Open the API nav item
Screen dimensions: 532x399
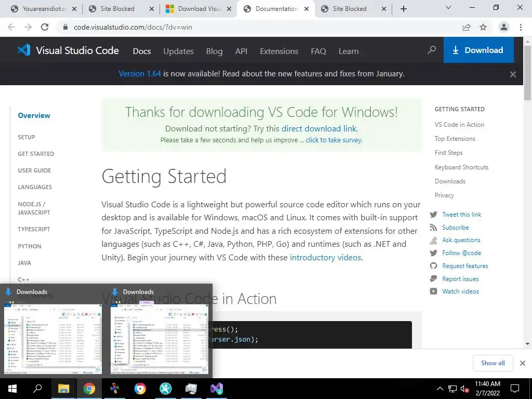(x=241, y=51)
